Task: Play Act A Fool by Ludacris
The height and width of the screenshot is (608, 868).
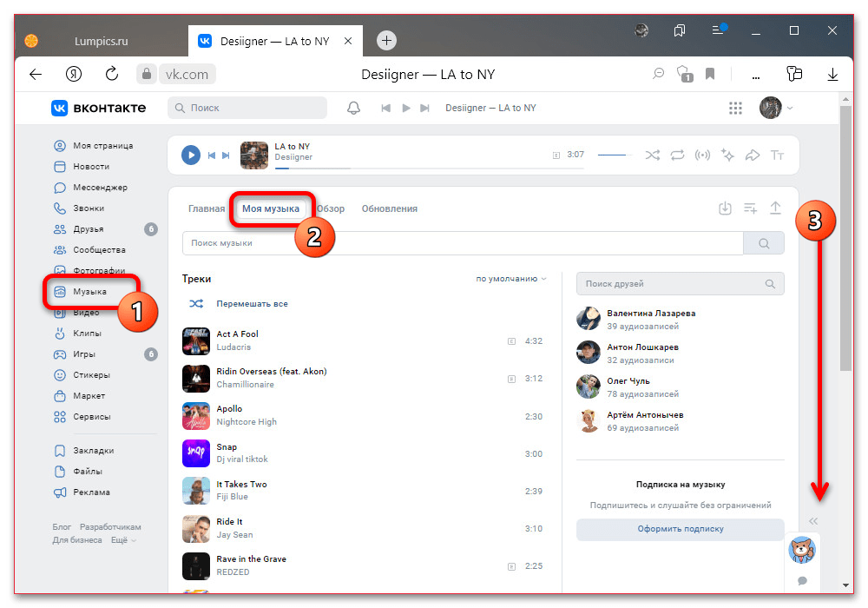Action: 363,340
